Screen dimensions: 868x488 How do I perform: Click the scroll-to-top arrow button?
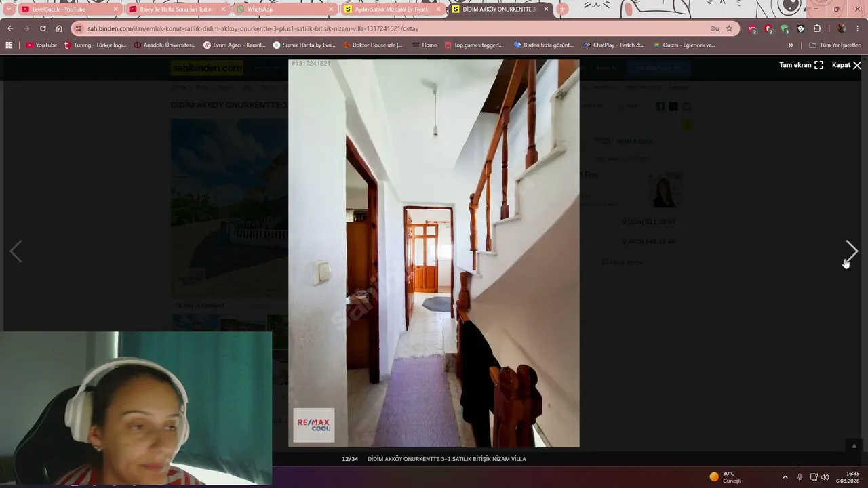(854, 445)
